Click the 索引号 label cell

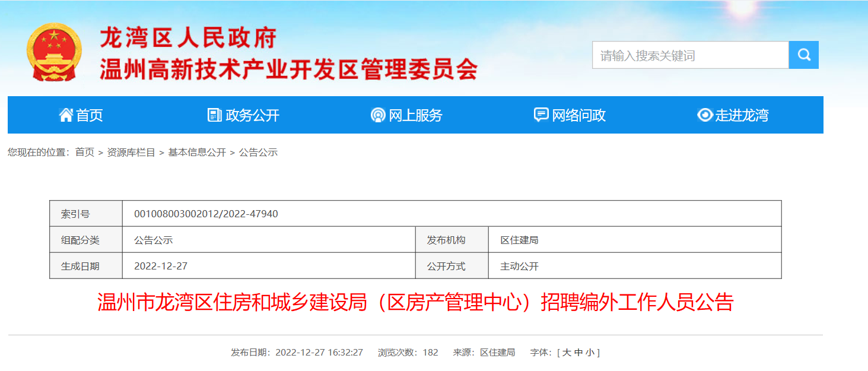tap(86, 214)
